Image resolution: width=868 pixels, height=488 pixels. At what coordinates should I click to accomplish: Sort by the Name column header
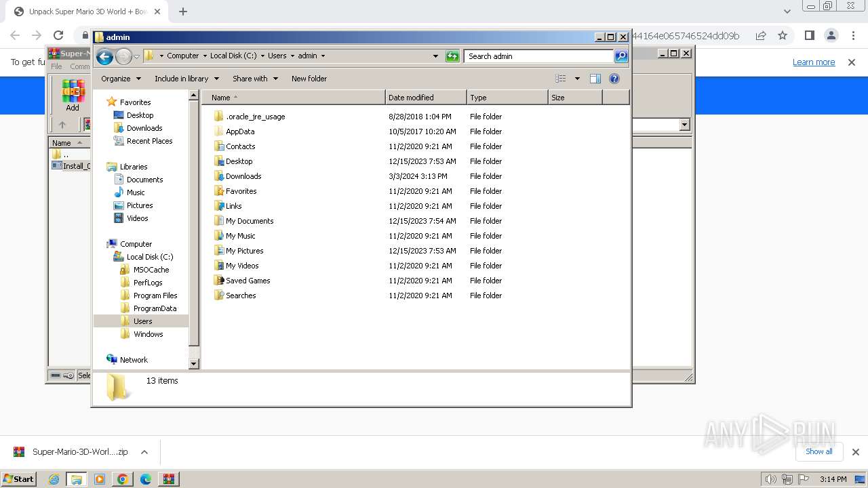294,98
